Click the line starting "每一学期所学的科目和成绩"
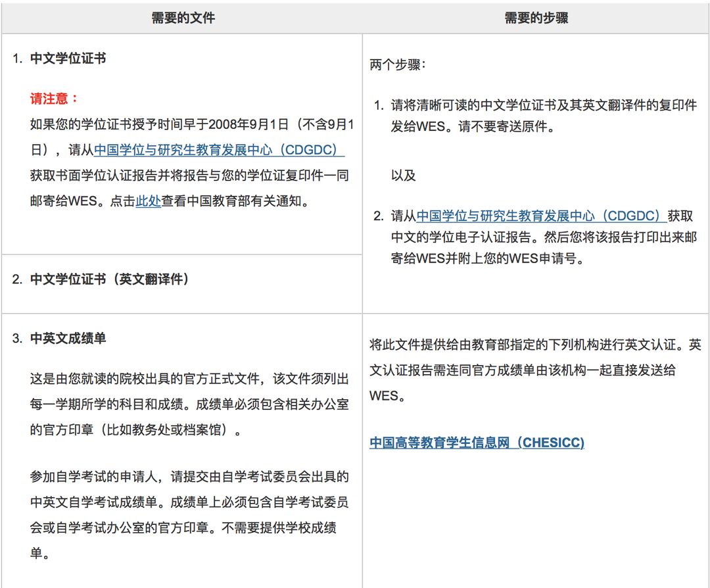710x588 pixels. (x=189, y=404)
